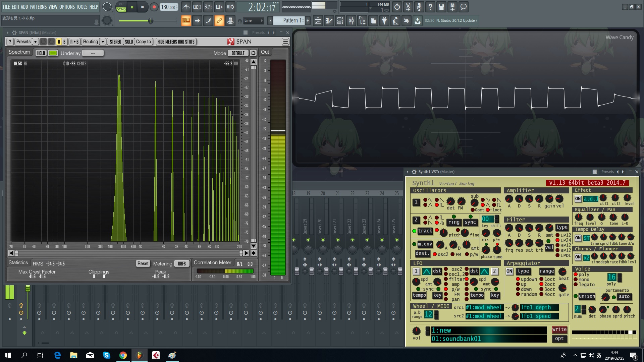Toggle Synth1 effect ON switch
Viewport: 644px width, 362px height.
578,199
